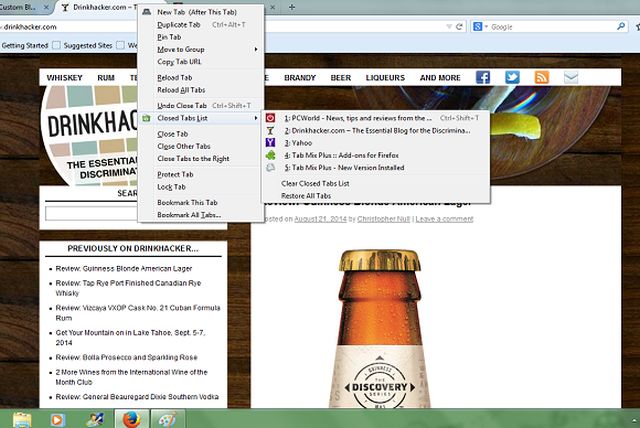The width and height of the screenshot is (640, 428).
Task: Choose Pin Tab in the context menu
Action: click(201, 37)
